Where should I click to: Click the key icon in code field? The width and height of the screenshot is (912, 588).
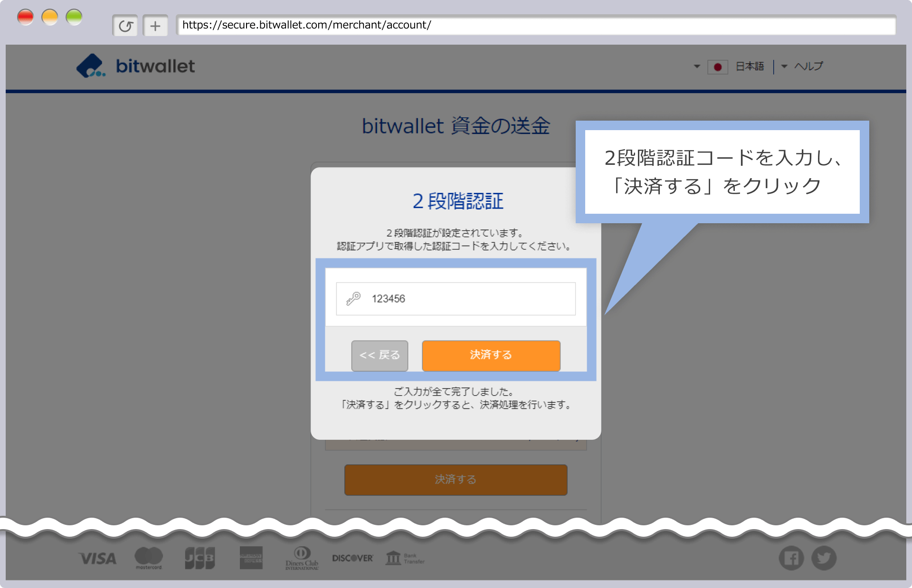(x=353, y=298)
